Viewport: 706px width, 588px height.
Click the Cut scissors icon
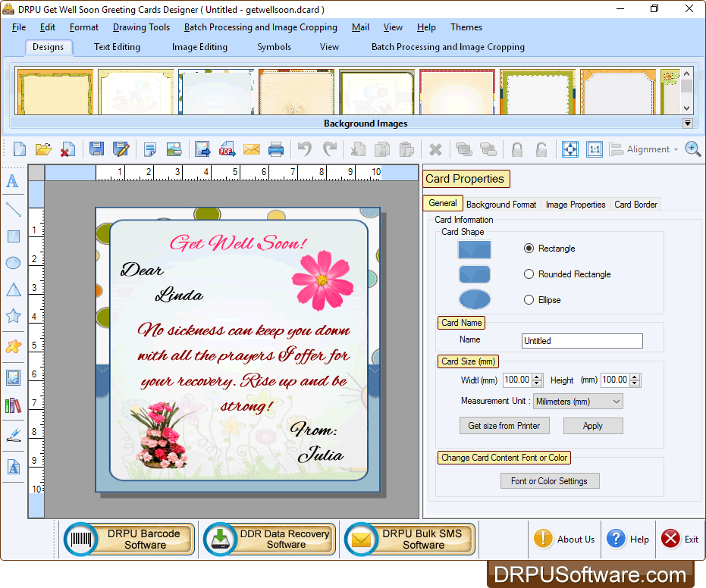[x=358, y=149]
